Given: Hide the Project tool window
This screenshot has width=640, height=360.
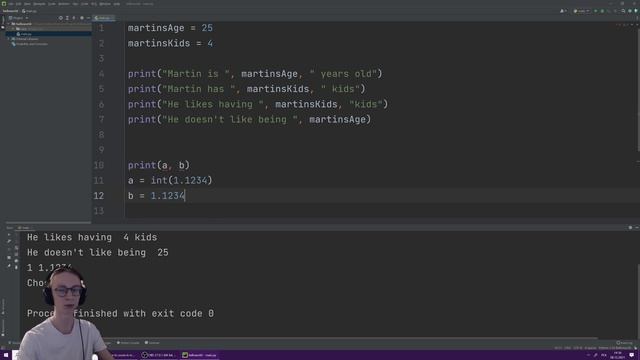Looking at the screenshot, I should (88, 18).
